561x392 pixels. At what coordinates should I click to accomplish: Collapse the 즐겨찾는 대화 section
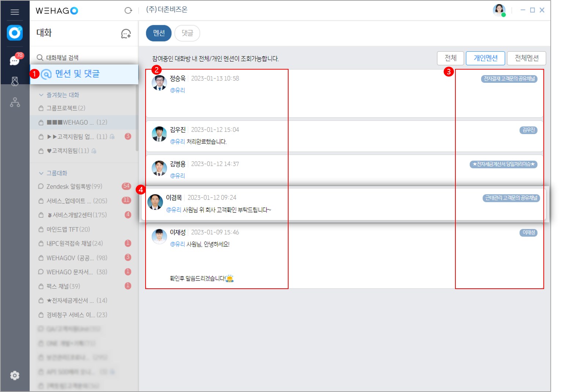[x=41, y=95]
